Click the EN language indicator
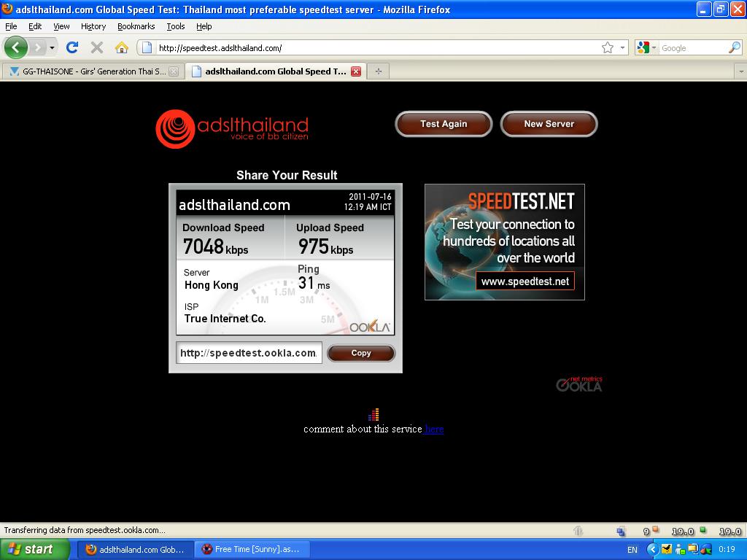Viewport: 747px width, 560px height. (x=632, y=550)
